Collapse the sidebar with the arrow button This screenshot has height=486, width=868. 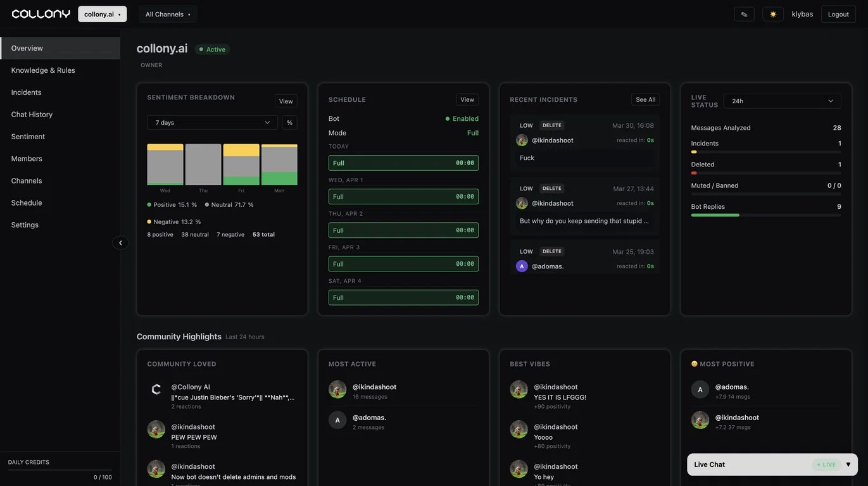[120, 242]
